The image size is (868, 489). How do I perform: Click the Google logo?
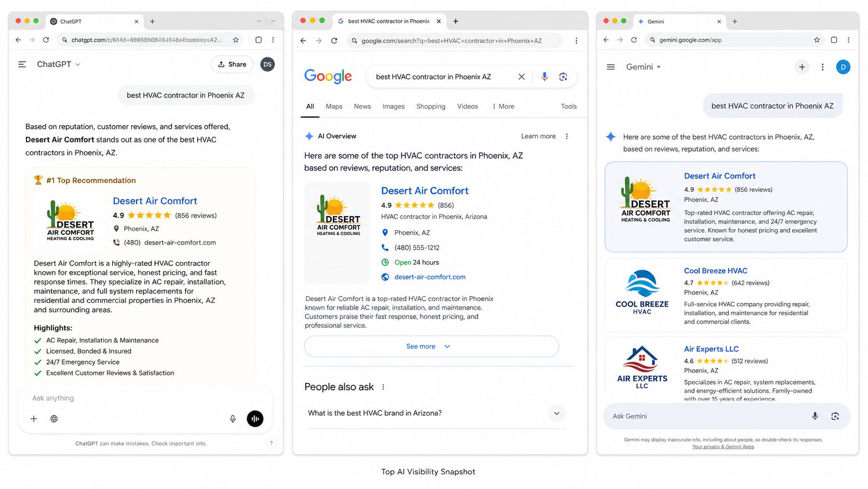click(x=328, y=76)
